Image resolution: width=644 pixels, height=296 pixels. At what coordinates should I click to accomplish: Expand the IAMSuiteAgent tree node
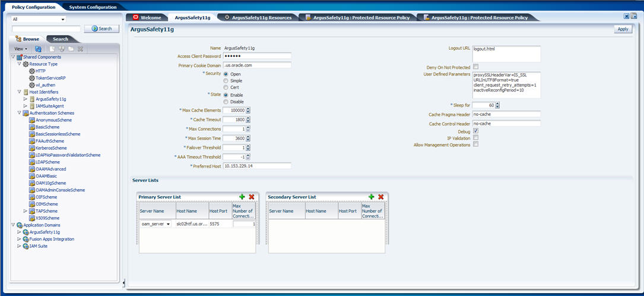26,106
